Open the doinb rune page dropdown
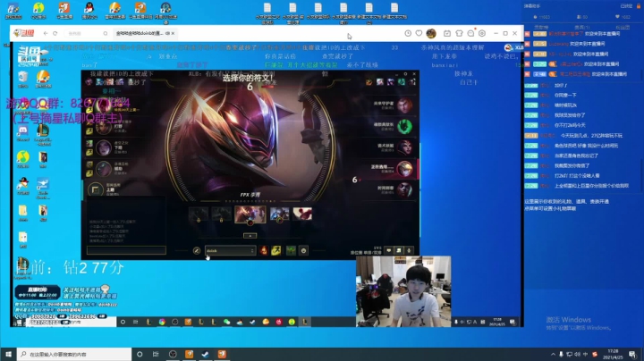The height and width of the screenshot is (361, 644). (230, 251)
